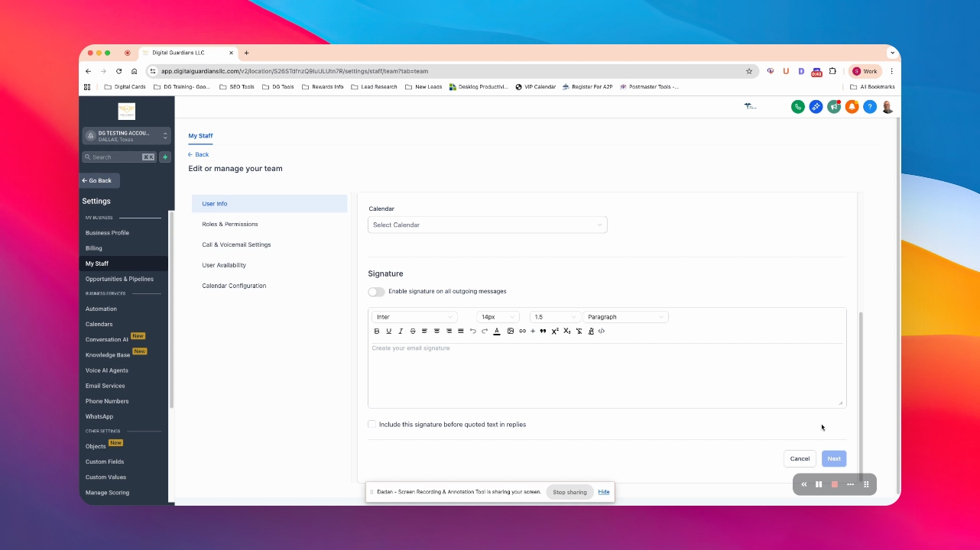Click the green phone dialer icon
This screenshot has height=550, width=980.
798,107
